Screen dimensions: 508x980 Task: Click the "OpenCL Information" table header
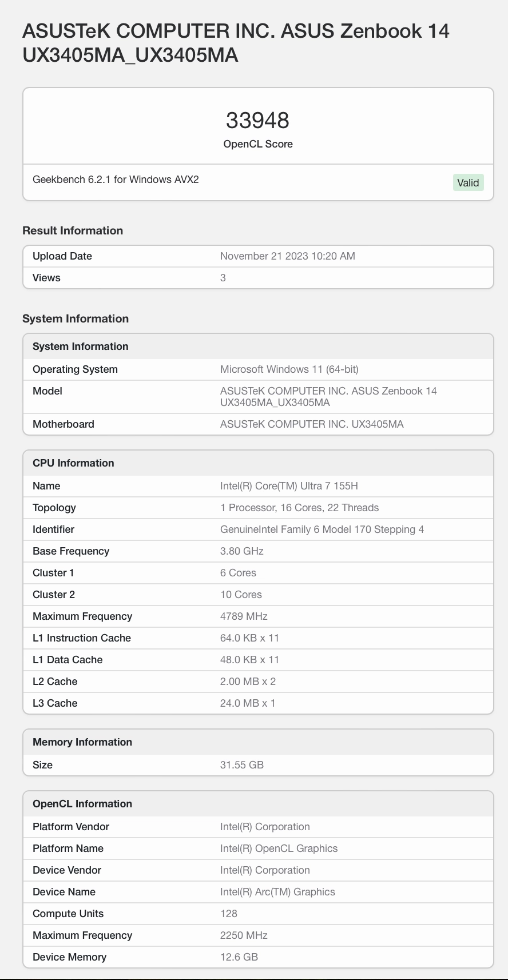click(x=258, y=804)
